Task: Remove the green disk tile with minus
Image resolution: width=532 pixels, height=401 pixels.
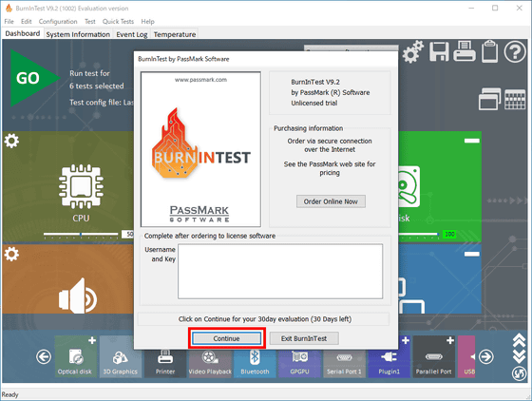Action: 472,141
